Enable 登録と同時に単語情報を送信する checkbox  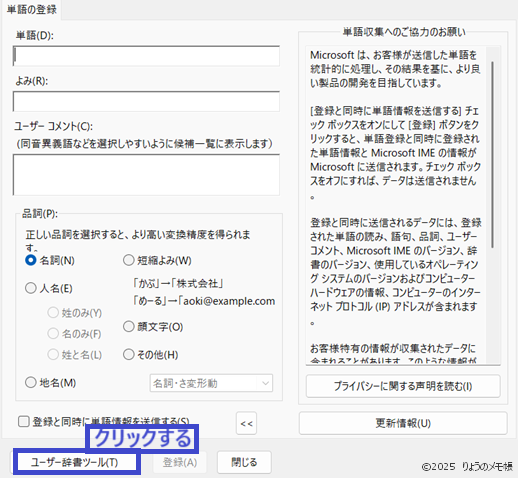click(23, 422)
